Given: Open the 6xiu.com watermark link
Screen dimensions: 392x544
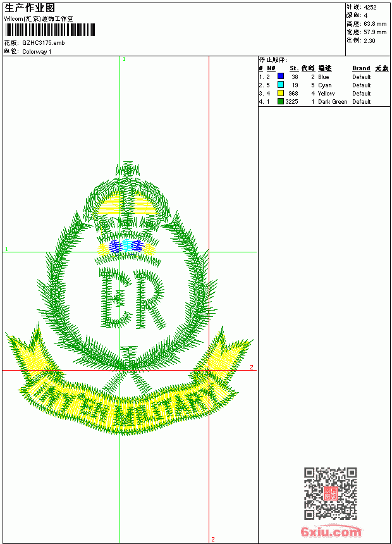Looking at the screenshot, I should (x=331, y=531).
